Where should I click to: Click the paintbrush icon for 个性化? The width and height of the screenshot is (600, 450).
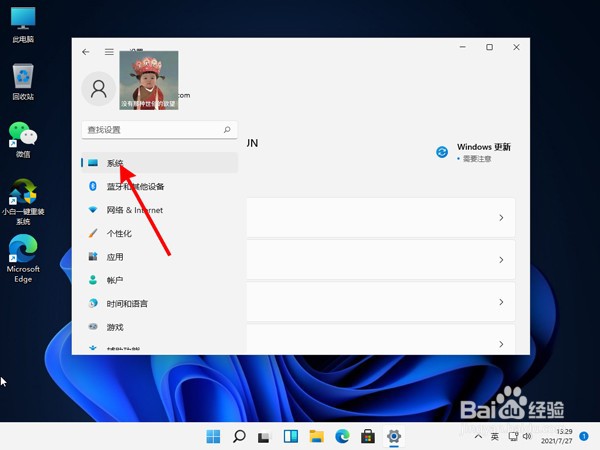point(93,233)
